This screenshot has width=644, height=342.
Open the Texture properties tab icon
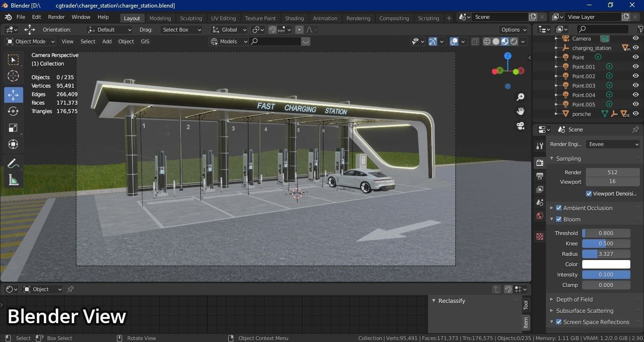coord(540,236)
